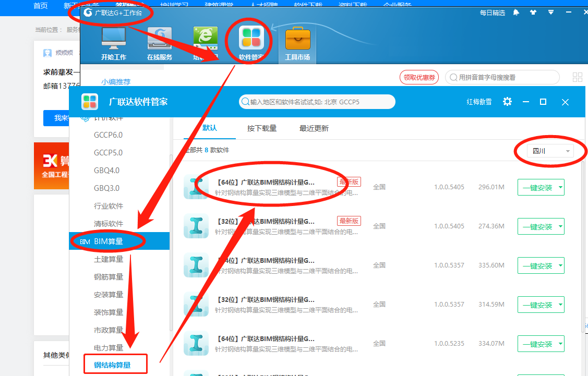Click the 广联达软件管家 logo icon

pyautogui.click(x=90, y=102)
